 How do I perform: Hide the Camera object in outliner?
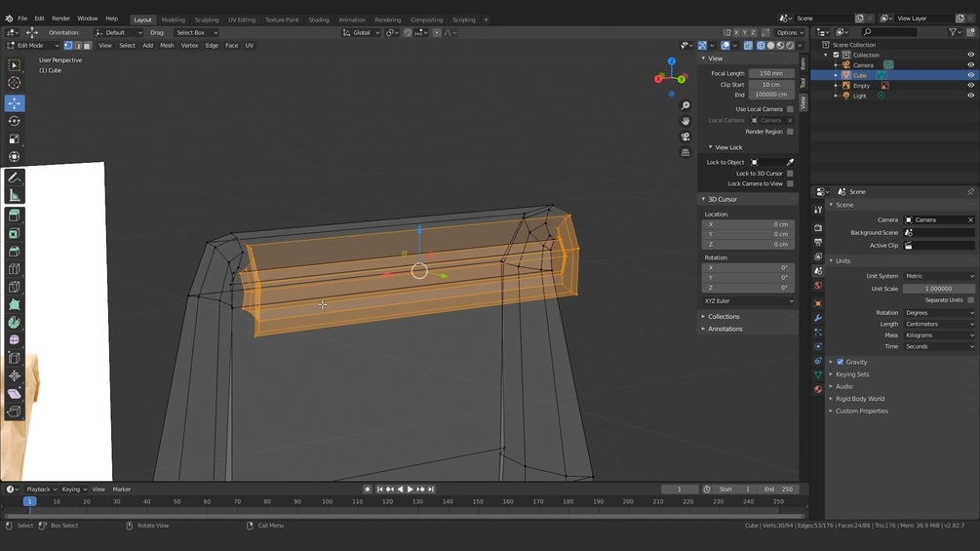970,65
